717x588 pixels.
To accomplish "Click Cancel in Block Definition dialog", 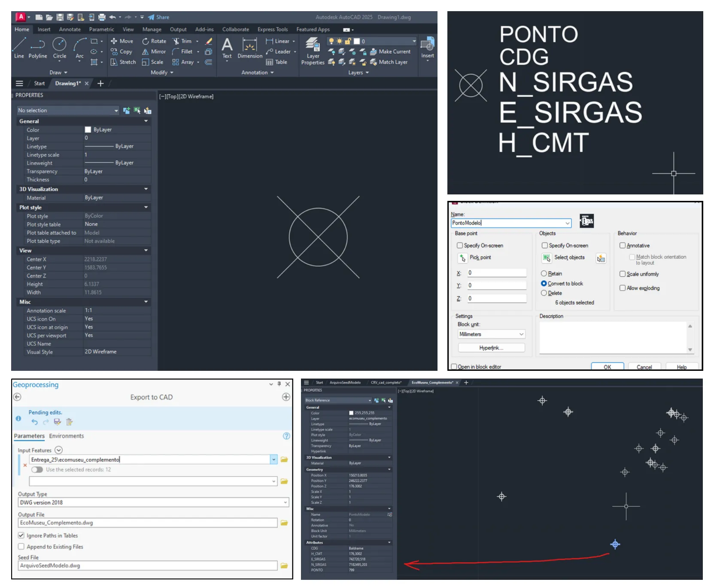I will tap(644, 367).
